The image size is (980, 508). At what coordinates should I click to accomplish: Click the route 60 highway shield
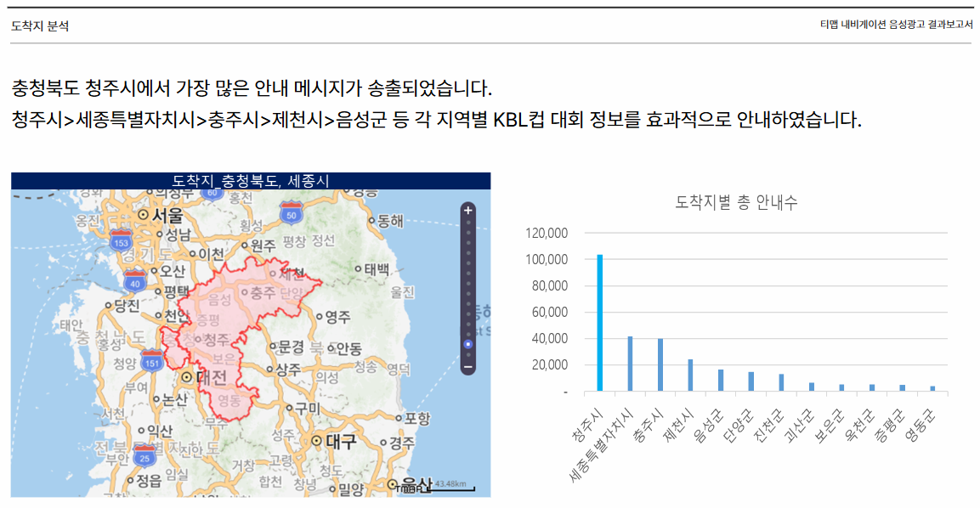point(212,194)
